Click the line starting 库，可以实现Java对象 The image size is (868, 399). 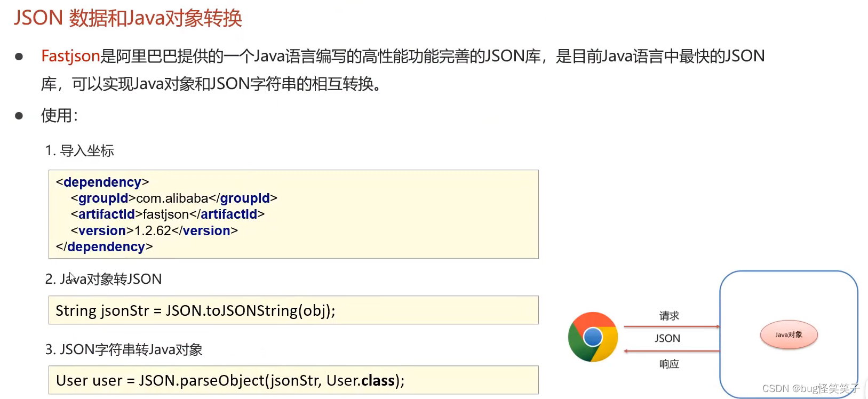point(212,84)
